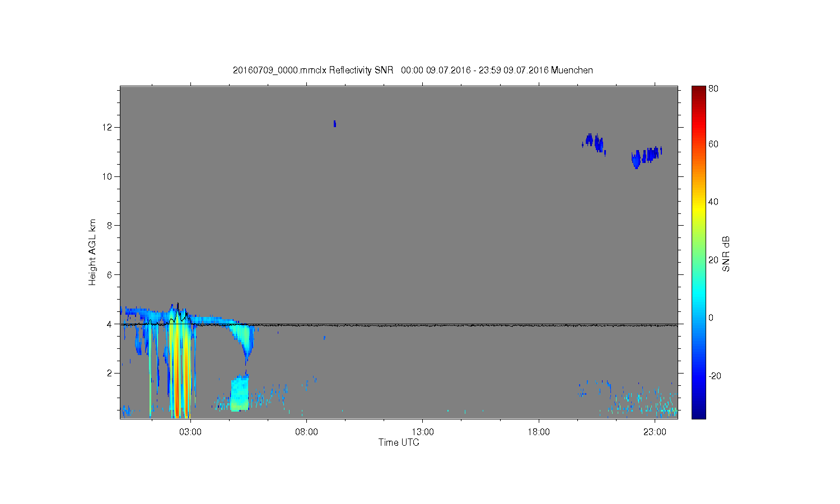Click the height tick label 12
Viewport: 840px width, 504px height.
[108, 127]
